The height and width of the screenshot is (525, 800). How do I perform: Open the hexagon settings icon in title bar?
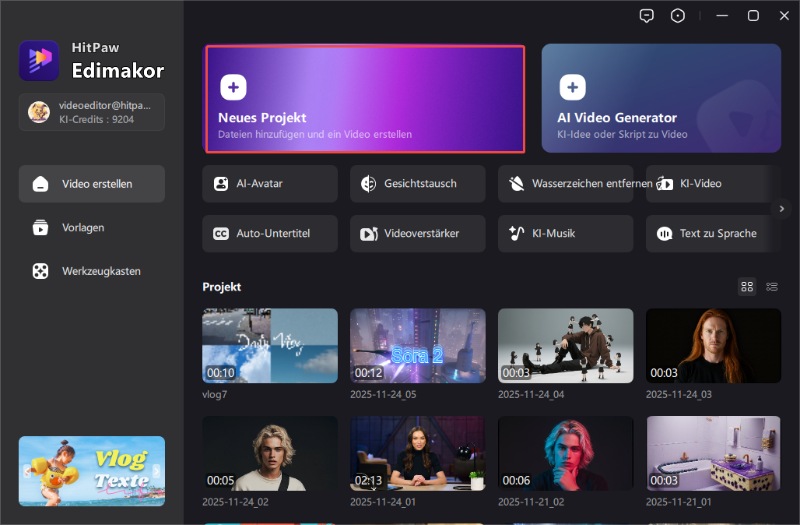[678, 16]
